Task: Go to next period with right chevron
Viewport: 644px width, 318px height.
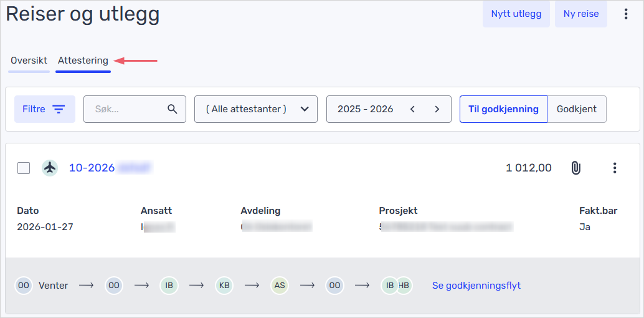Action: [x=437, y=109]
